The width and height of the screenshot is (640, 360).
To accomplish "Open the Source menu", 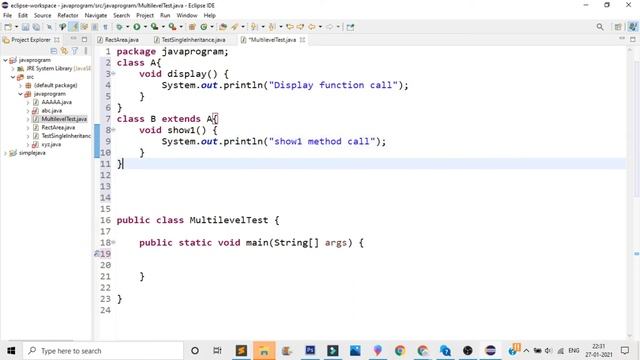I will coord(42,15).
